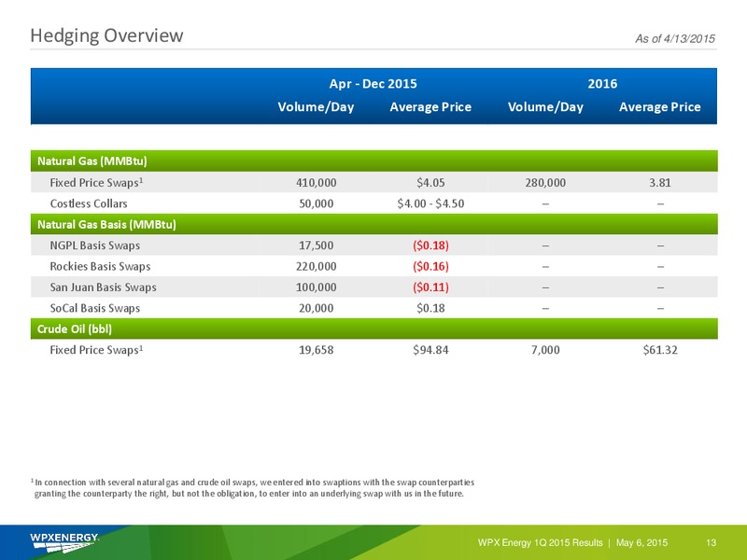The image size is (747, 560).
Task: Click the slide page number 13
Action: click(x=711, y=543)
